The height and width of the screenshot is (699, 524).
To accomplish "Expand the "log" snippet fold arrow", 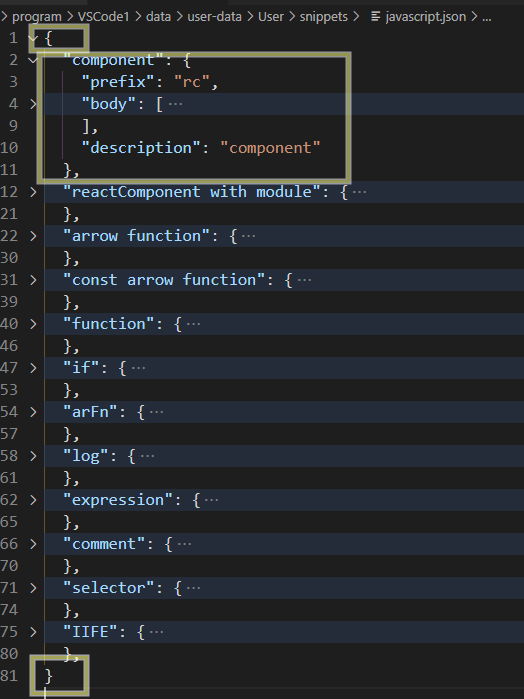I will [x=33, y=456].
